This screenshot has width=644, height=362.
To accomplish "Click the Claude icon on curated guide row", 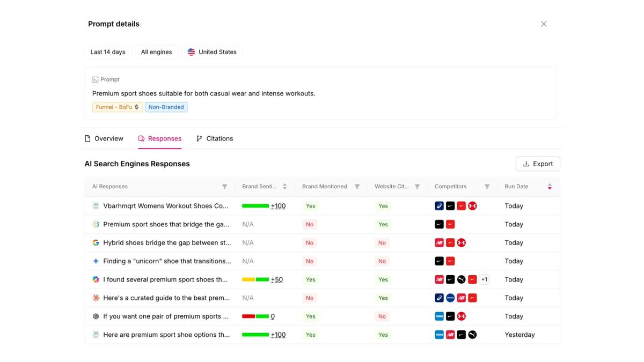I will tap(96, 298).
